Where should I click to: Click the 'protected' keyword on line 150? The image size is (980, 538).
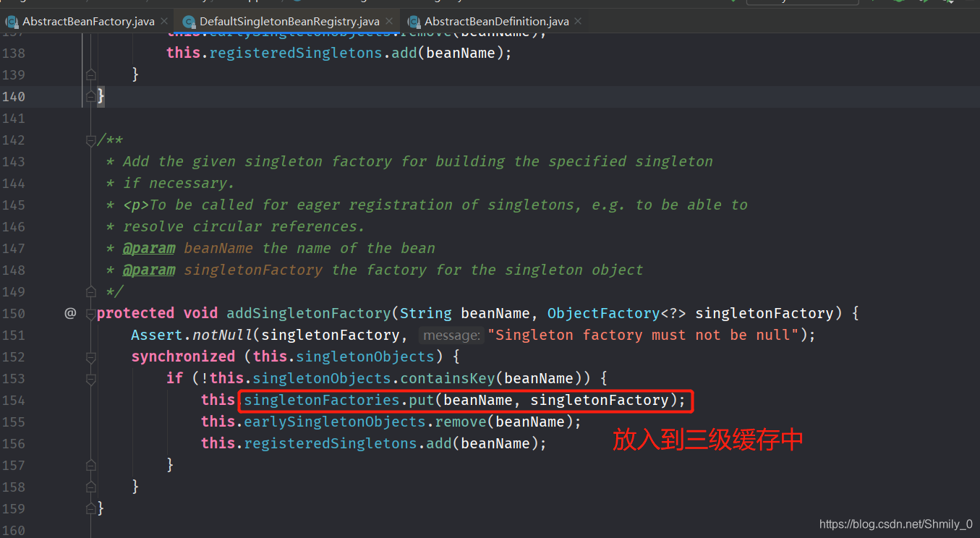pyautogui.click(x=135, y=313)
